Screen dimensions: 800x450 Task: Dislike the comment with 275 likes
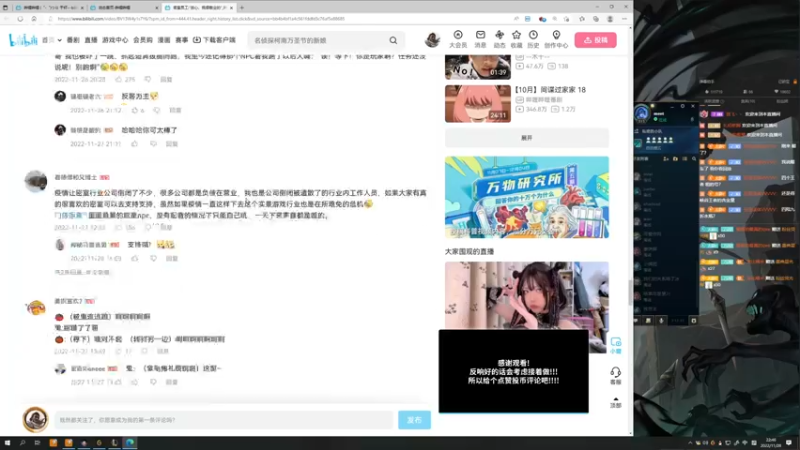[x=147, y=80]
